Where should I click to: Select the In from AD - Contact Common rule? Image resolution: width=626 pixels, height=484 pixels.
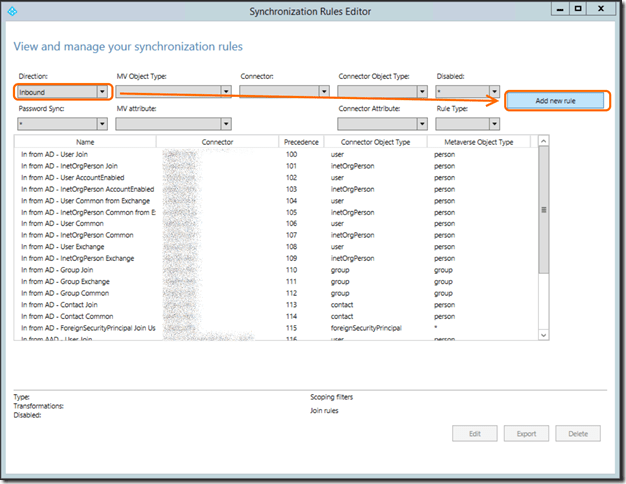[70, 316]
